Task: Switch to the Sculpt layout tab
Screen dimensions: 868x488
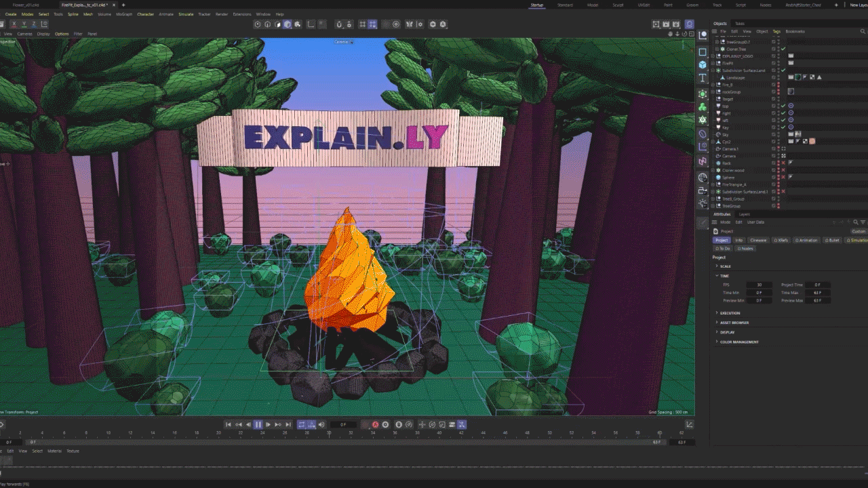Action: coord(617,5)
